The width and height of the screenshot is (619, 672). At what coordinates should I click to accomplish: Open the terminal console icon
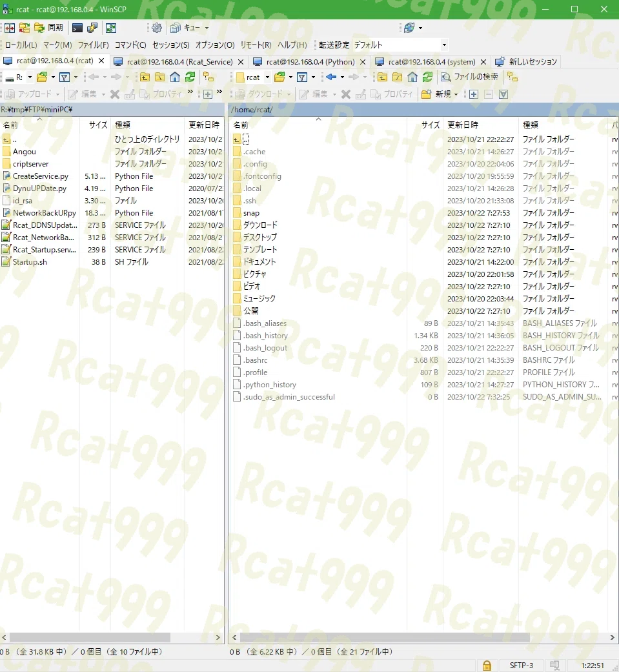[77, 28]
